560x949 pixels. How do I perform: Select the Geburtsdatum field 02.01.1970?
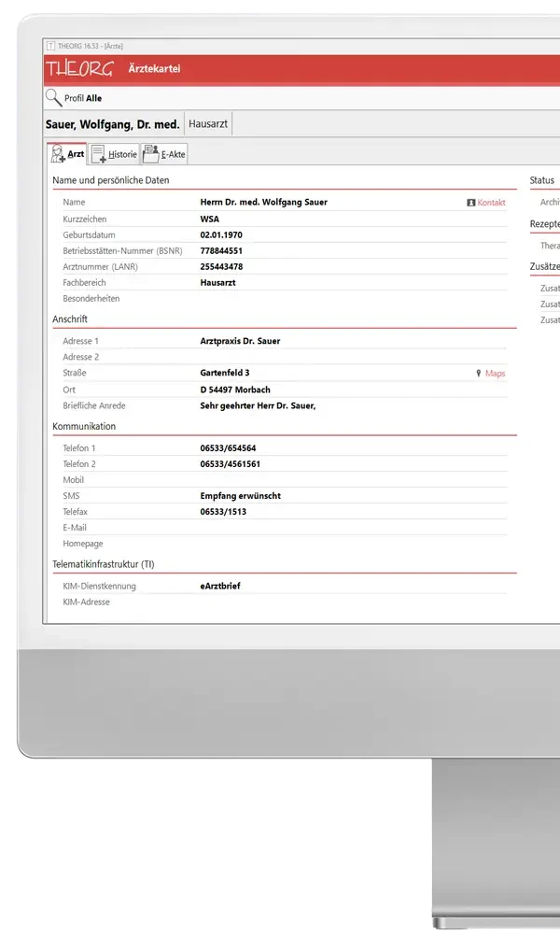point(221,234)
